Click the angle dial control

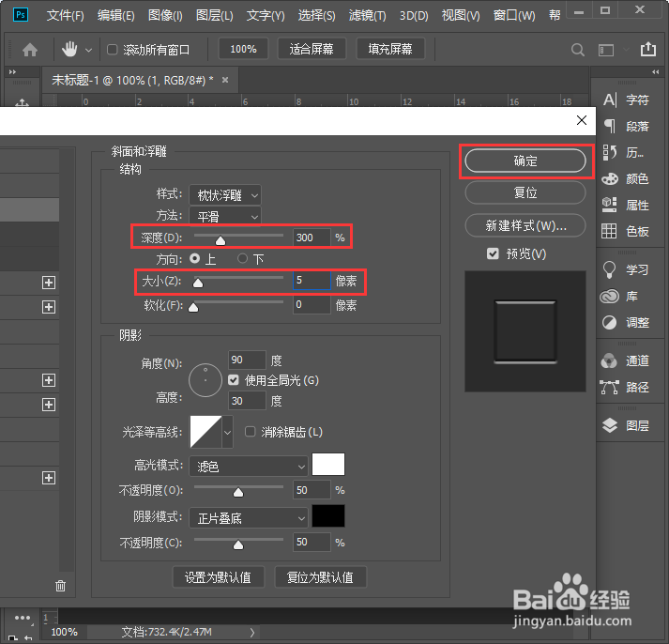tap(205, 380)
